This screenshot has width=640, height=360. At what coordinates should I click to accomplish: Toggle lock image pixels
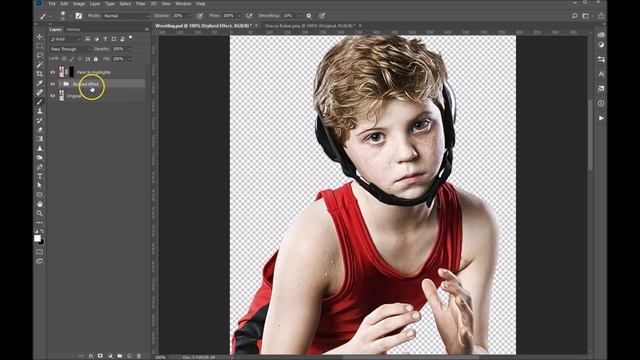click(x=72, y=59)
